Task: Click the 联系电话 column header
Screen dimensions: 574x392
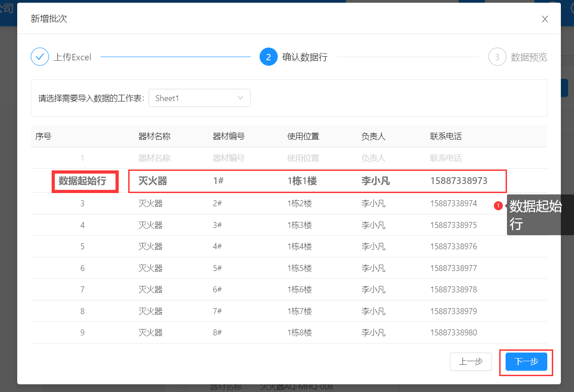Action: [x=446, y=136]
